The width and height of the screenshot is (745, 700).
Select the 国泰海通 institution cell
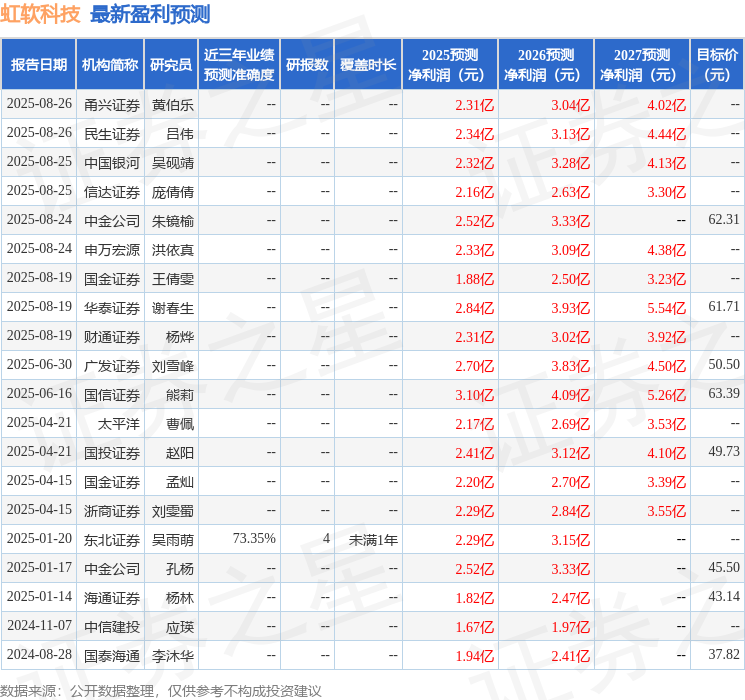pyautogui.click(x=112, y=656)
